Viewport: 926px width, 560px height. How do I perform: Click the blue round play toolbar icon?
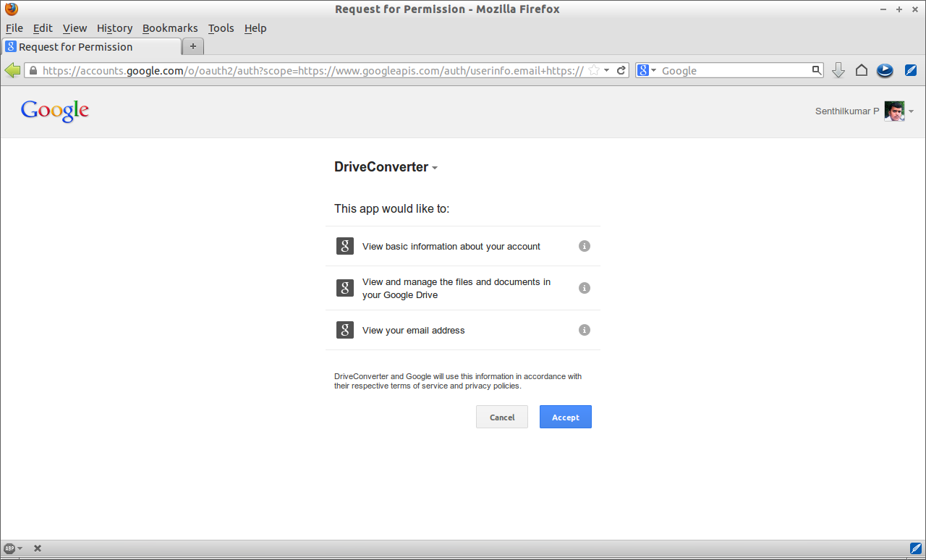(x=885, y=70)
